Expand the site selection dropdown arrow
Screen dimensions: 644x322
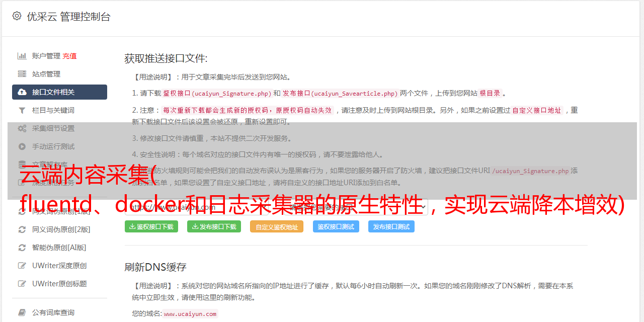[x=423, y=206]
